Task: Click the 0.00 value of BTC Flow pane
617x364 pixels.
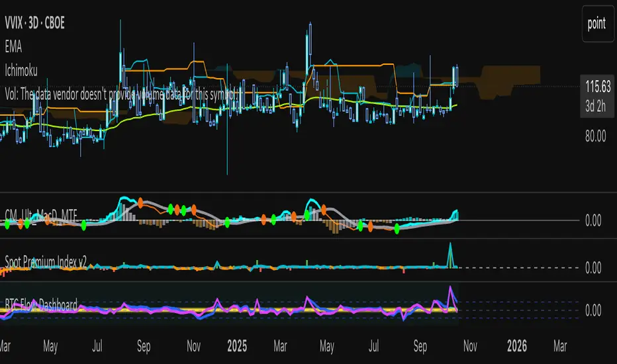Action: pos(593,310)
